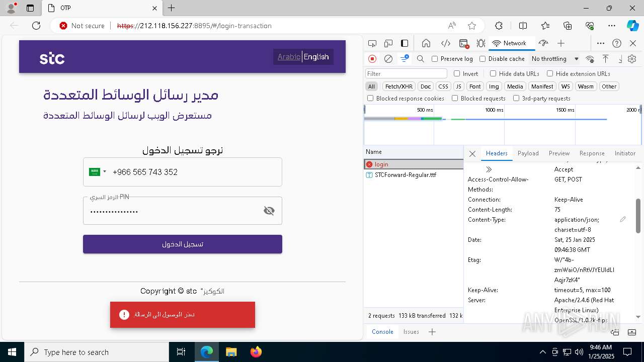The image size is (644, 362).
Task: Check Blocked requests
Action: 455,99
